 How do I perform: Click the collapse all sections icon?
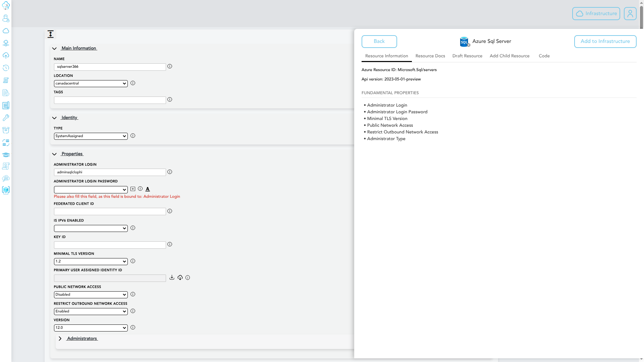point(50,34)
